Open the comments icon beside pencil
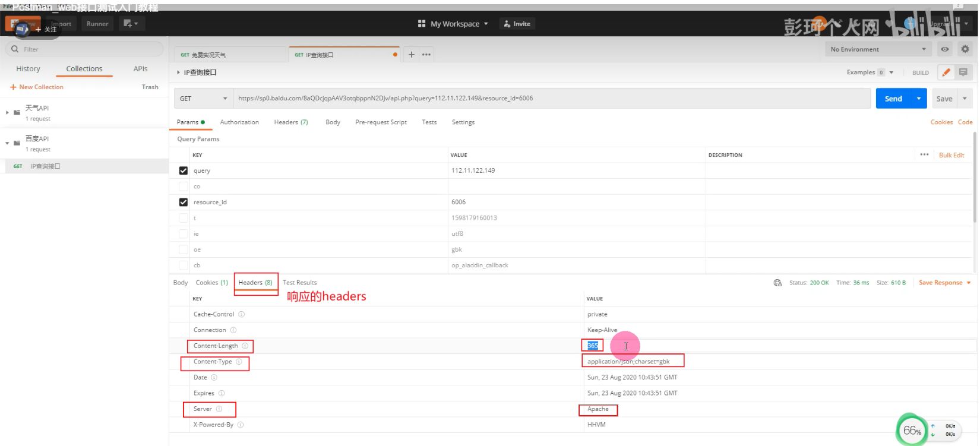The image size is (980, 446). pyautogui.click(x=963, y=72)
